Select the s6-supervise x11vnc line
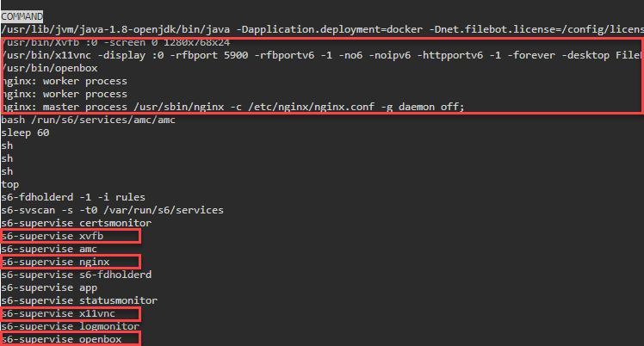 point(58,313)
